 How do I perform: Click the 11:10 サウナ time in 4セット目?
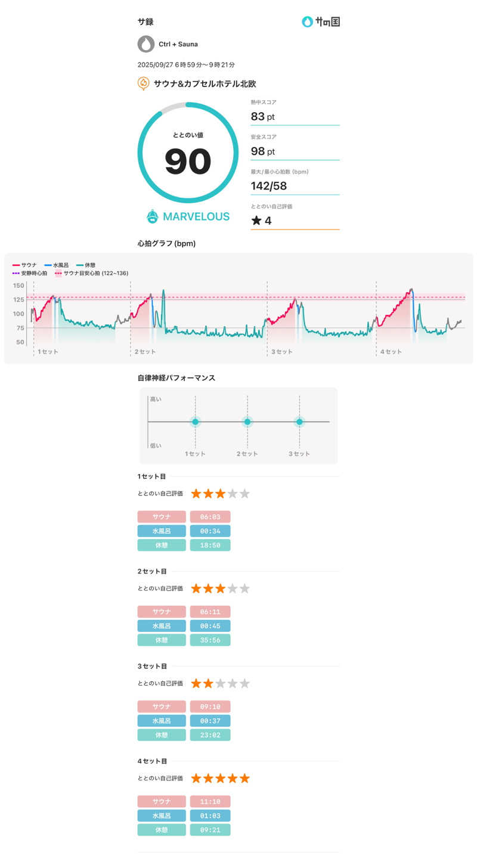click(x=210, y=802)
